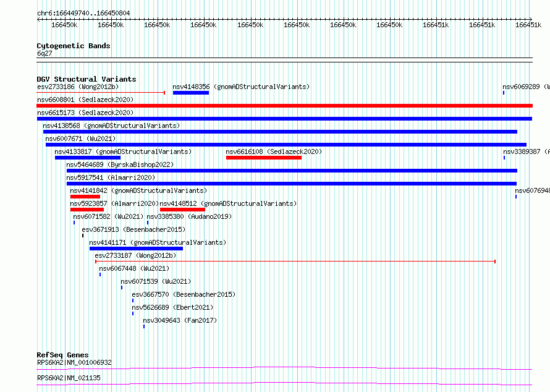Click the esv2733187 (Wong2012b) label
This screenshot has width=550, height=392.
coord(135,255)
